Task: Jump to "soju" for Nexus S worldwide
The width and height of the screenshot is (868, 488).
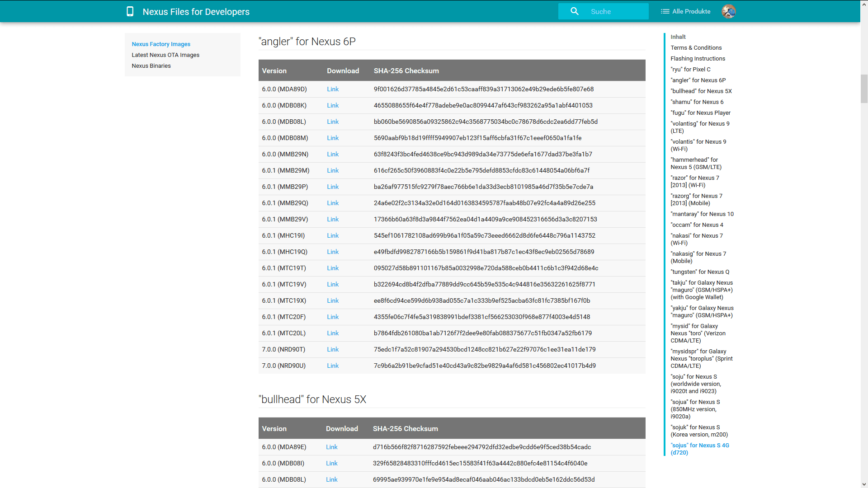Action: coord(696,384)
